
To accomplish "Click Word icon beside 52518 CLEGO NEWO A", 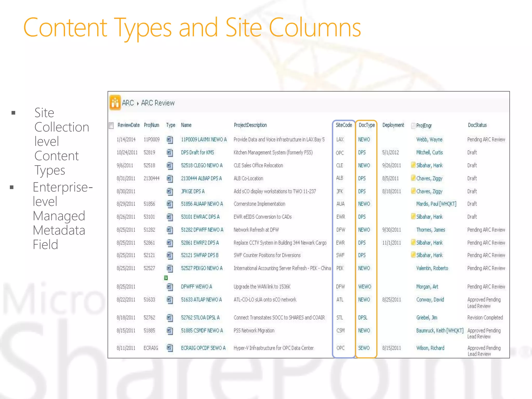I will coord(170,166).
